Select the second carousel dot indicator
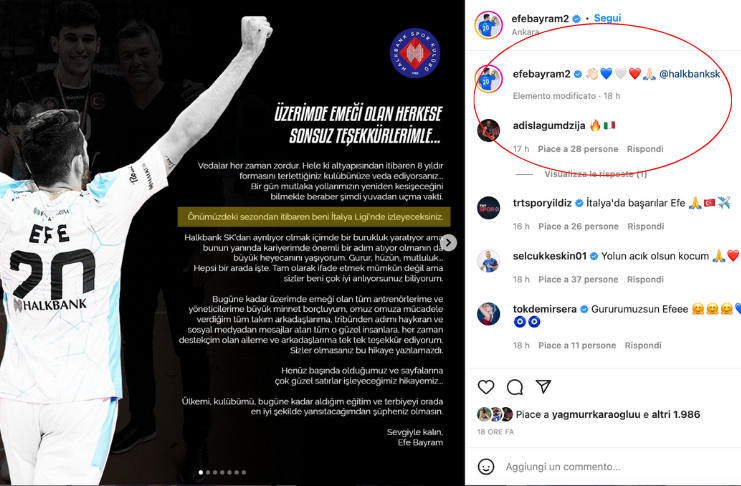This screenshot has height=486, width=741. (208, 472)
